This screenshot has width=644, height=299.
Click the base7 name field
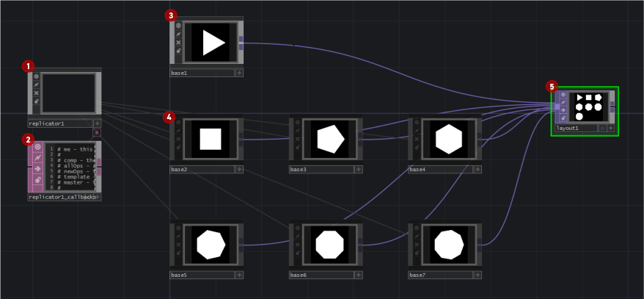tap(440, 275)
